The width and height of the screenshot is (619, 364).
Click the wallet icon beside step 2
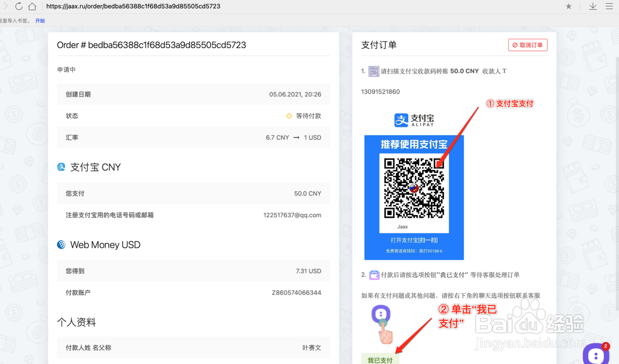pyautogui.click(x=374, y=275)
